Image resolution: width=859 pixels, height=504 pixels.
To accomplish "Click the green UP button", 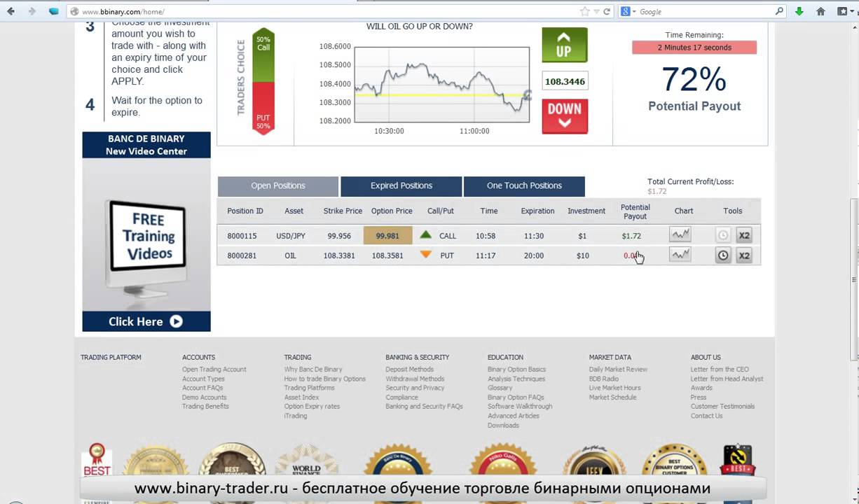I will tap(565, 45).
